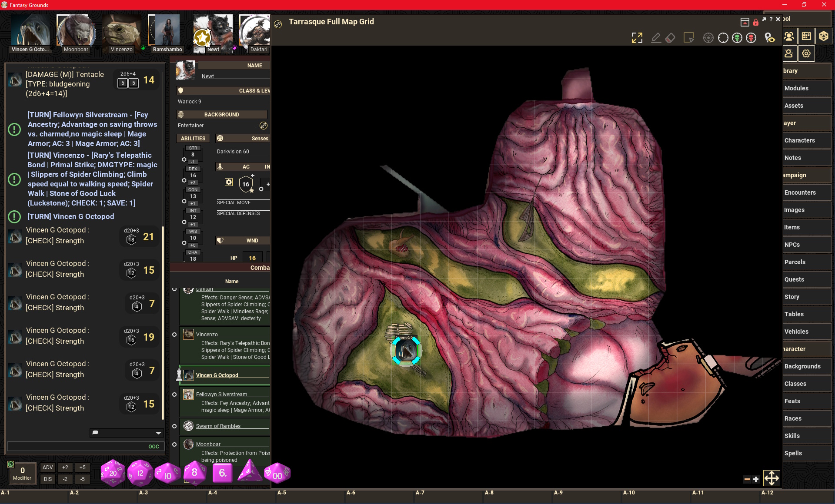The height and width of the screenshot is (504, 835).
Task: Click the map pan move arrows icon
Action: click(x=772, y=478)
